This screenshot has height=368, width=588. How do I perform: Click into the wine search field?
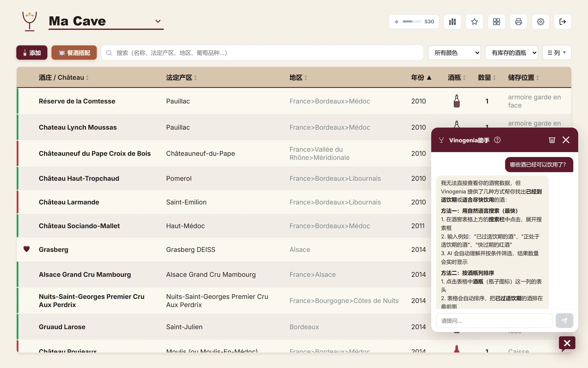[262, 53]
